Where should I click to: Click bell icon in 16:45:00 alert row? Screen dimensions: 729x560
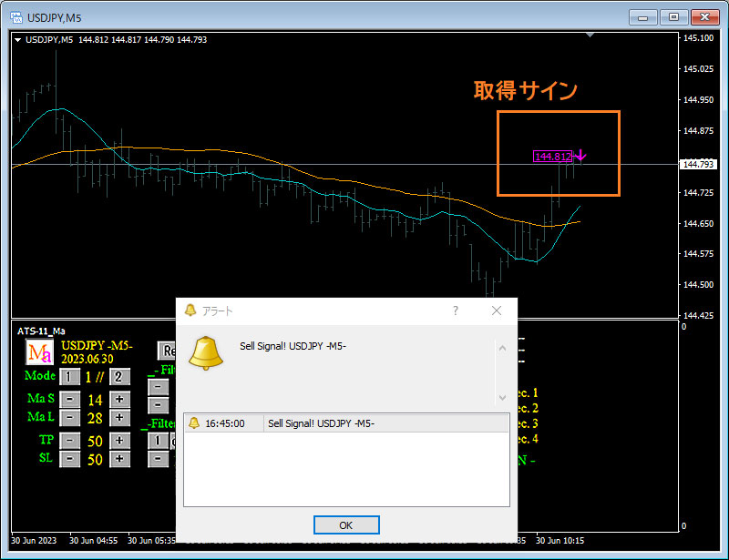click(x=194, y=423)
